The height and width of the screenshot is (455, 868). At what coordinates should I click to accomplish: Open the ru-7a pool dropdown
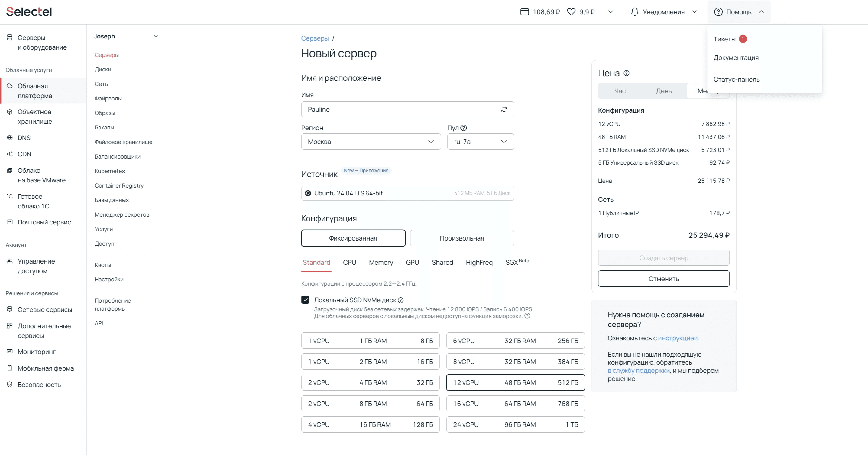pyautogui.click(x=480, y=142)
